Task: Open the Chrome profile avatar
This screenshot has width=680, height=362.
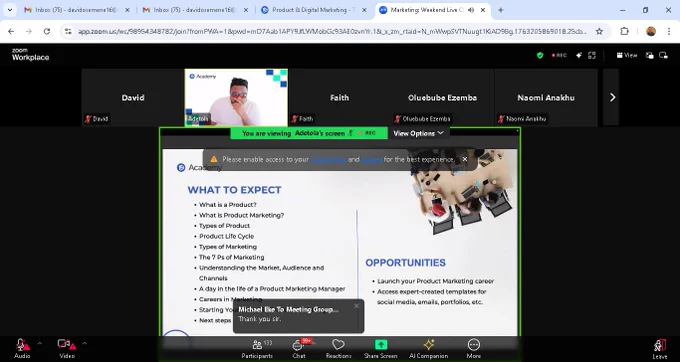Action: (x=651, y=31)
